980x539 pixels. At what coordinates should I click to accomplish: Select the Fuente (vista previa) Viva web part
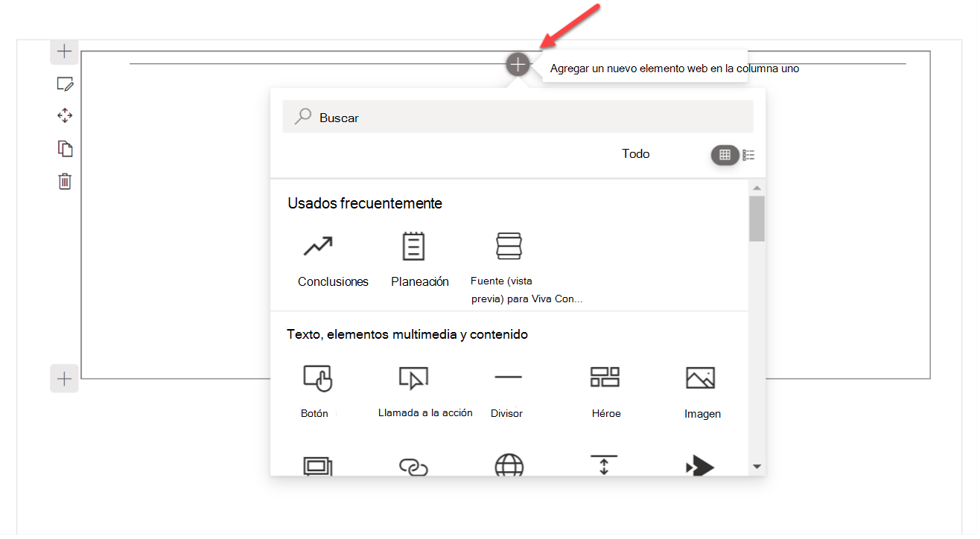tap(509, 246)
